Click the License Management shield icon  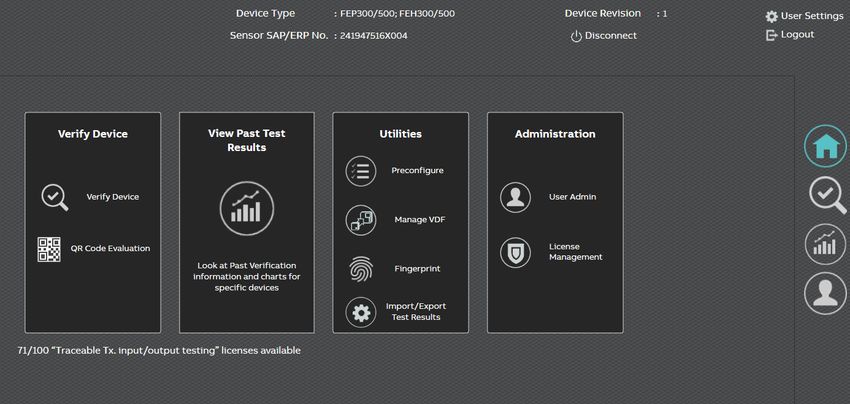(x=515, y=252)
